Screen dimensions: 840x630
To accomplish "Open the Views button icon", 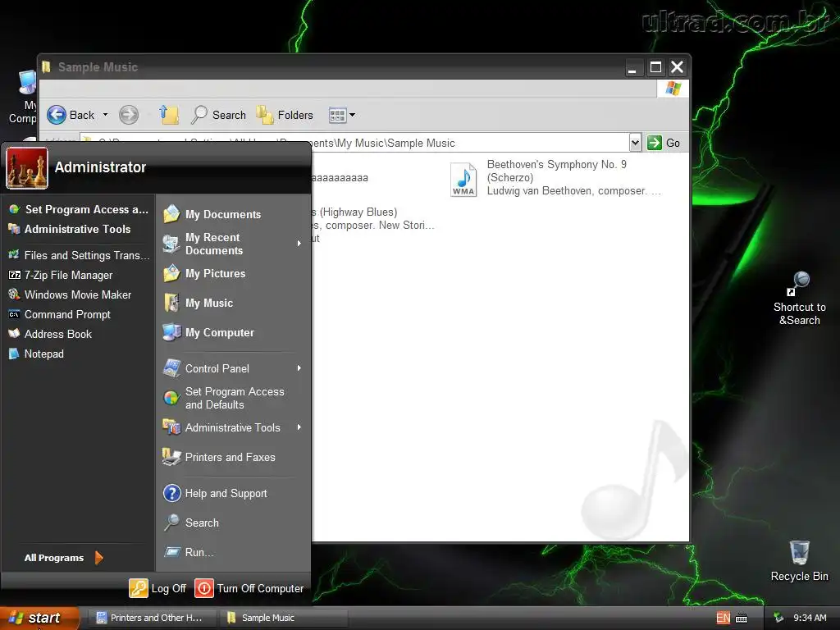I will point(337,115).
